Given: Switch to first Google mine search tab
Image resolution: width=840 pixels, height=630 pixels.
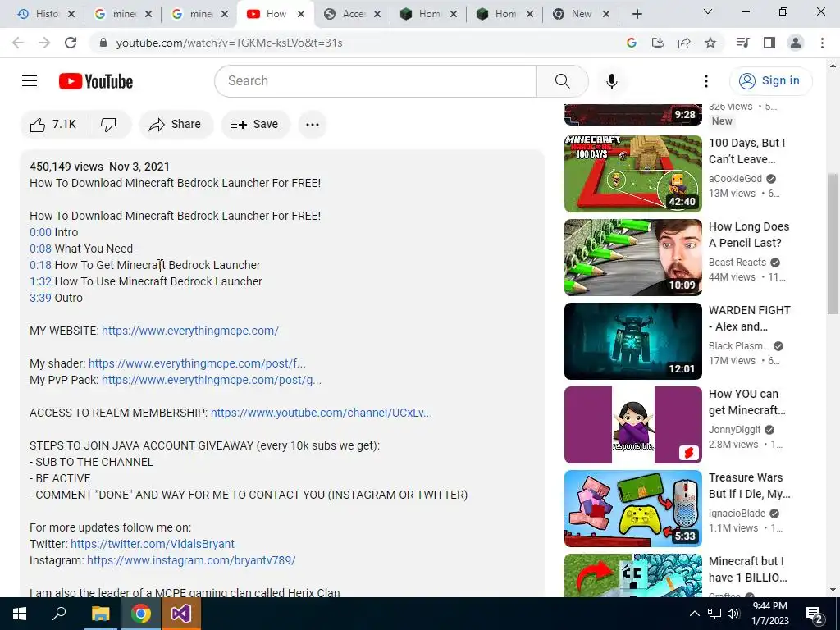Looking at the screenshot, I should click(x=123, y=14).
